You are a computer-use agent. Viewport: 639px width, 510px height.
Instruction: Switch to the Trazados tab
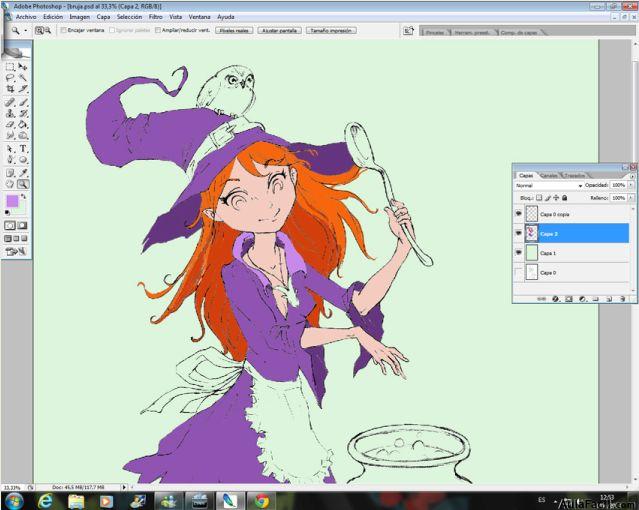[574, 176]
